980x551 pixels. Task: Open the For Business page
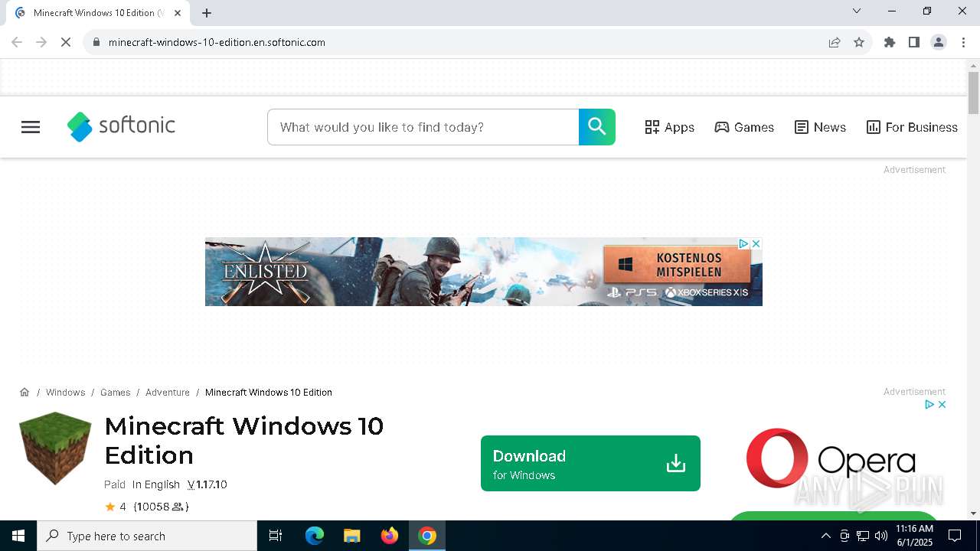912,127
